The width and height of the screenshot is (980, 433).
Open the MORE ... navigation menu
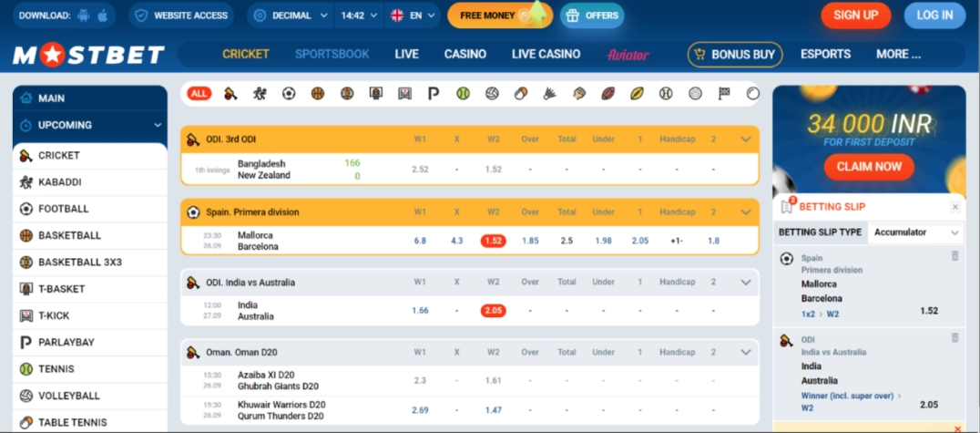[x=899, y=55]
